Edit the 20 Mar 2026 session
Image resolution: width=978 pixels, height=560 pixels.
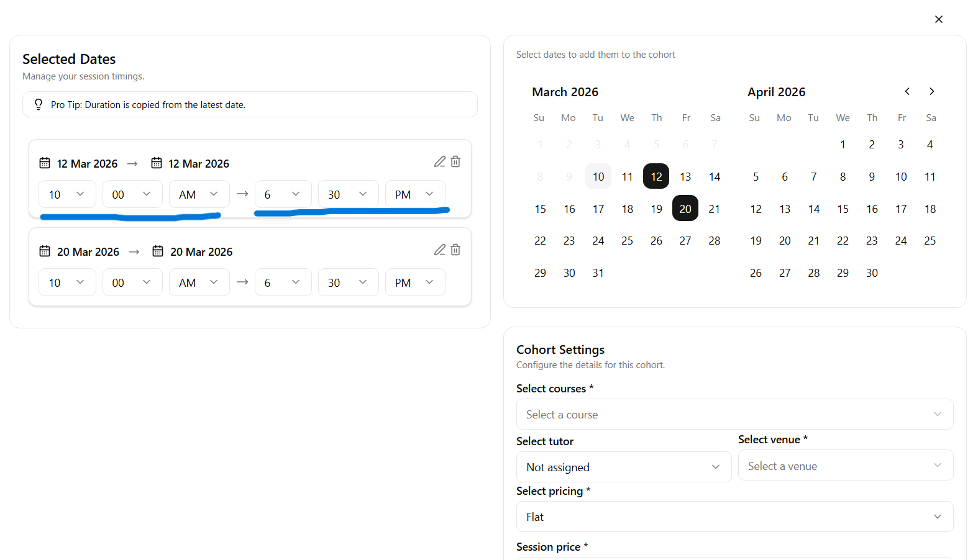[x=439, y=250]
